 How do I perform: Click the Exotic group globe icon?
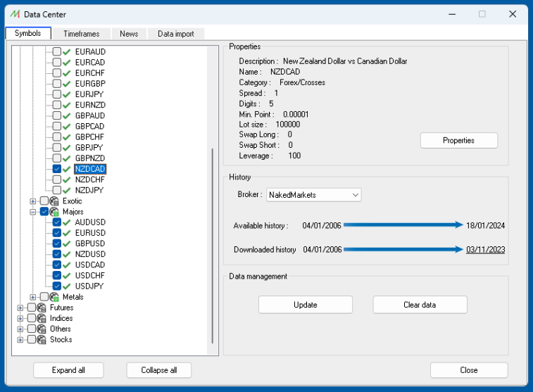55,201
